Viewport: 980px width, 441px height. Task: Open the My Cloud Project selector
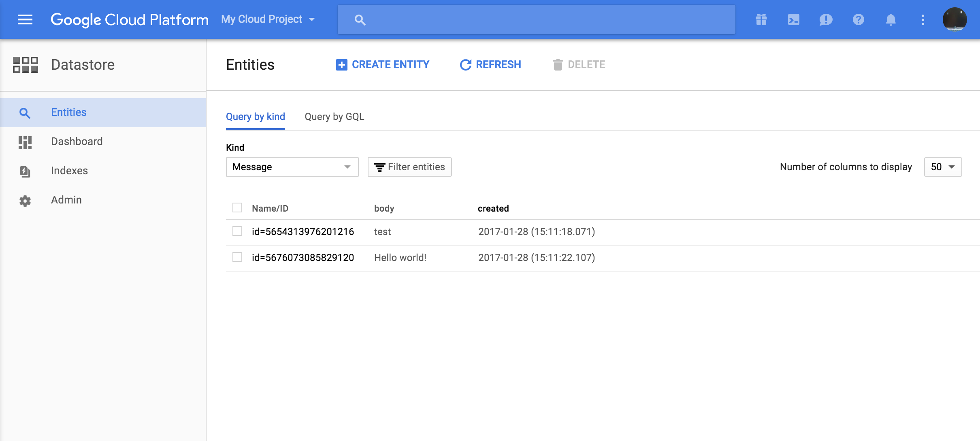(268, 19)
